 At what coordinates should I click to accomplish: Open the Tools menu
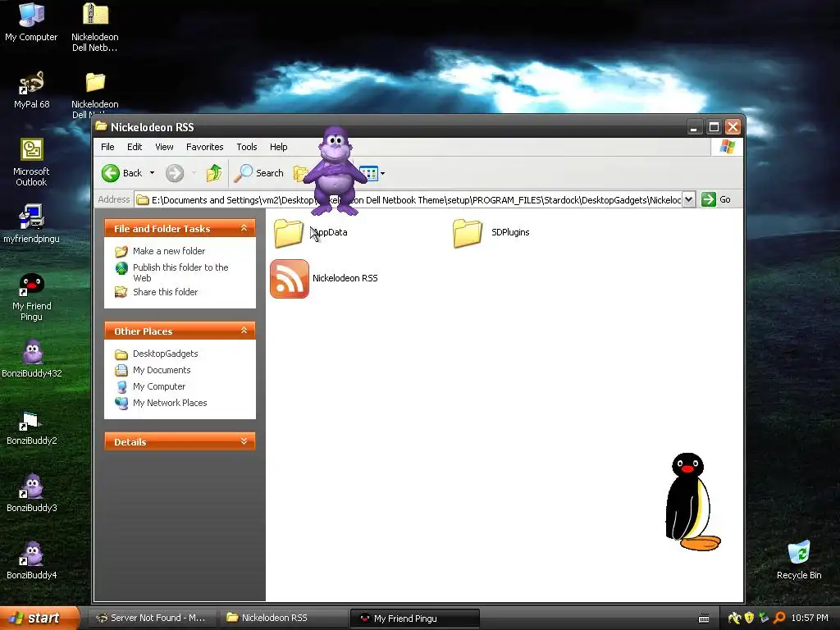tap(246, 147)
